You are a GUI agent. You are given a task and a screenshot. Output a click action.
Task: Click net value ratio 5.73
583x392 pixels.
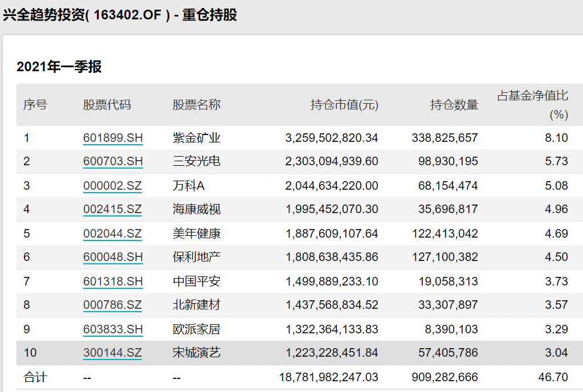pos(557,161)
